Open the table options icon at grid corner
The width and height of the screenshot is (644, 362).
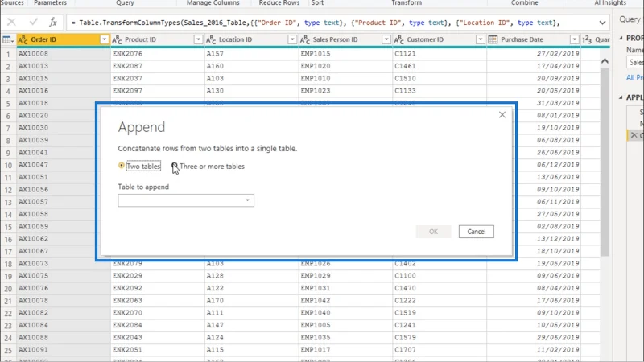point(8,39)
